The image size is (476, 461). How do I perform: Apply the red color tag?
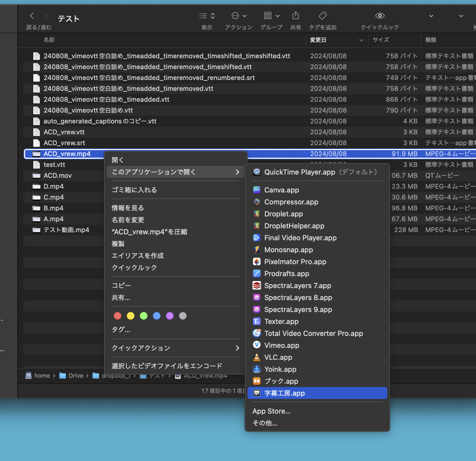pos(118,316)
